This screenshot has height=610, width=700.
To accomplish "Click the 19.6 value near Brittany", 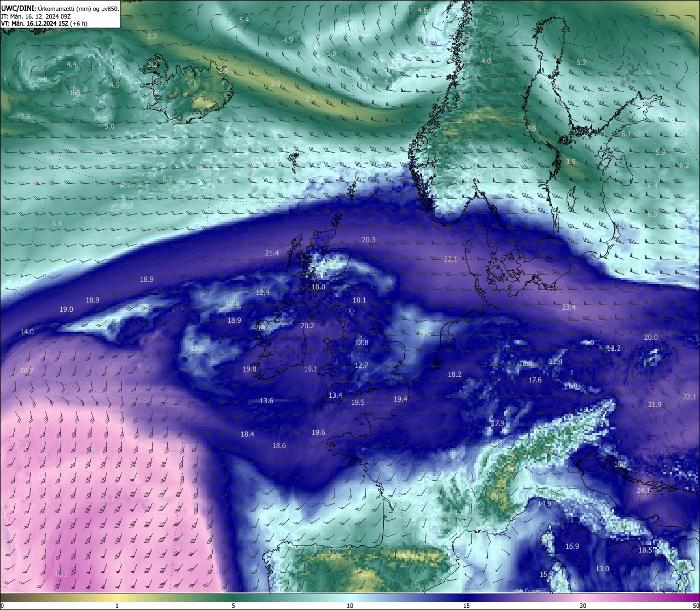I will pos(318,432).
